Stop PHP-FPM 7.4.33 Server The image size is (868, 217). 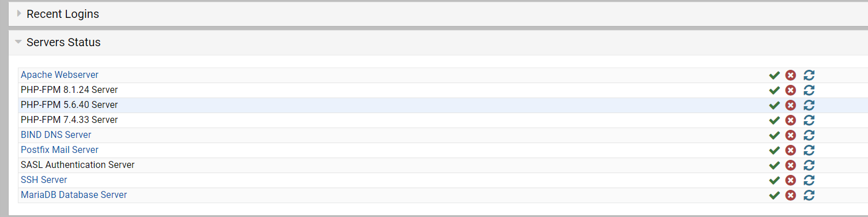[x=791, y=120]
